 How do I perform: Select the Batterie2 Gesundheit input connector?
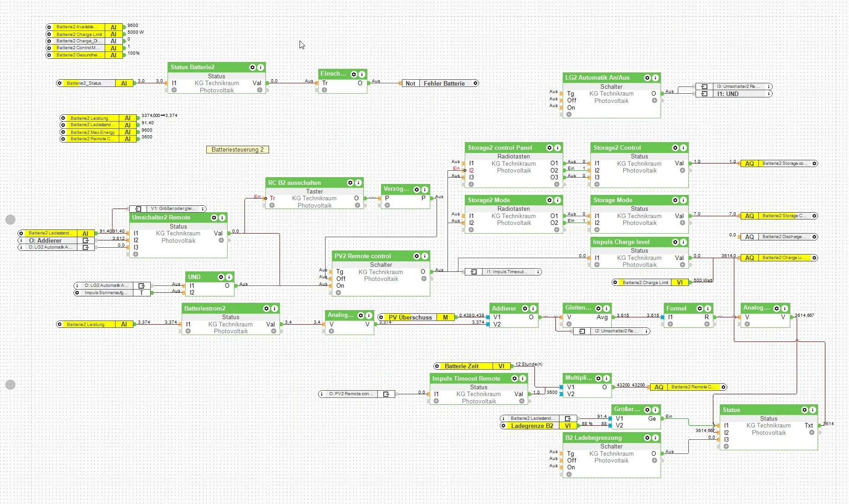point(84,55)
